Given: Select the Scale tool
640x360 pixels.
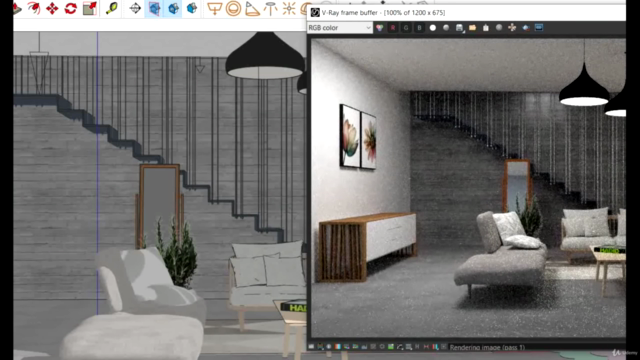Looking at the screenshot, I should coord(90,8).
